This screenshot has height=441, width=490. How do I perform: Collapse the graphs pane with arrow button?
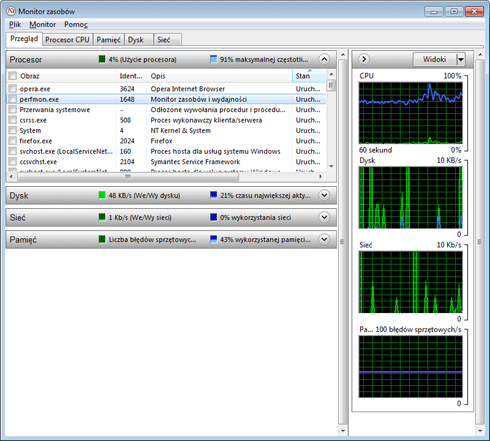click(364, 59)
